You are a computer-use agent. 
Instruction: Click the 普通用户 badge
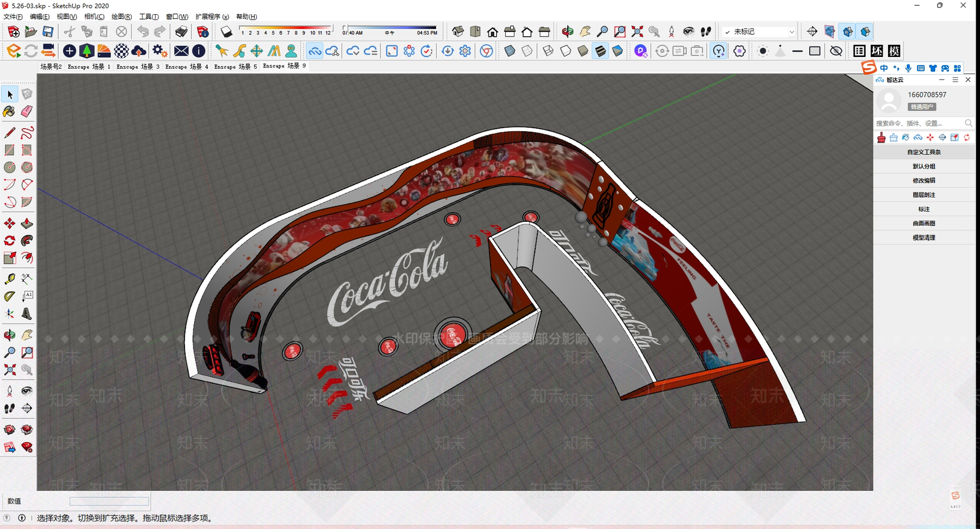click(921, 107)
